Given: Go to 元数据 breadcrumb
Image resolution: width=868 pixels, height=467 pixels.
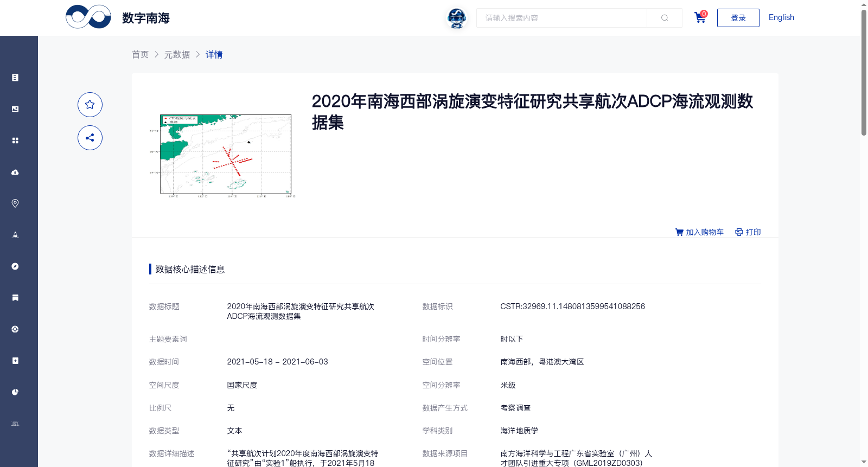Looking at the screenshot, I should click(x=177, y=54).
